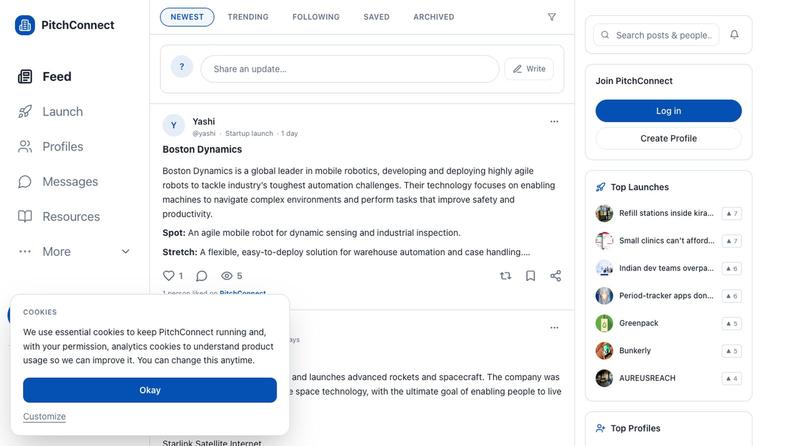Screen dimensions: 800x446
Task: Open Small clinics can't afford launch
Action: (x=666, y=241)
